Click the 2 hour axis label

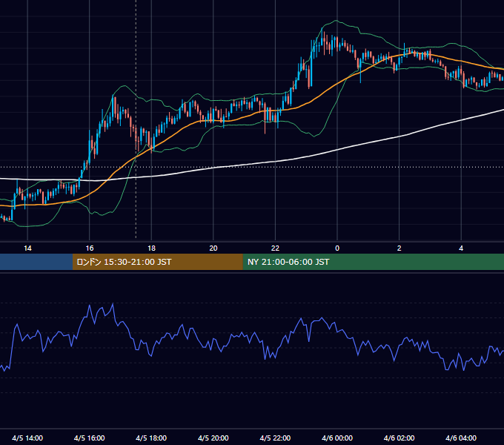(399, 248)
